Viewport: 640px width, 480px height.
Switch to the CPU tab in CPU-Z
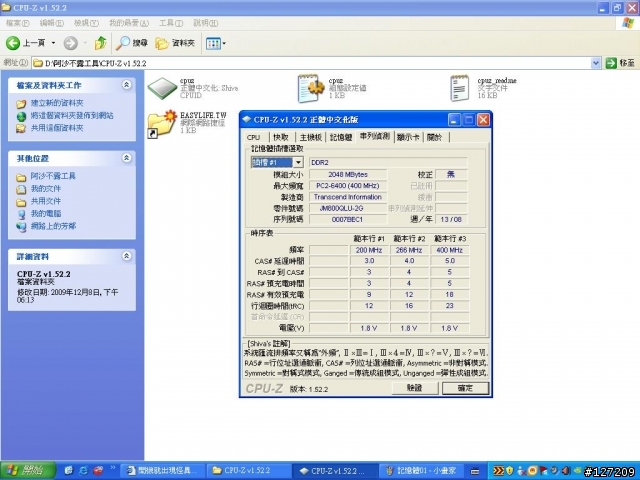(253, 138)
